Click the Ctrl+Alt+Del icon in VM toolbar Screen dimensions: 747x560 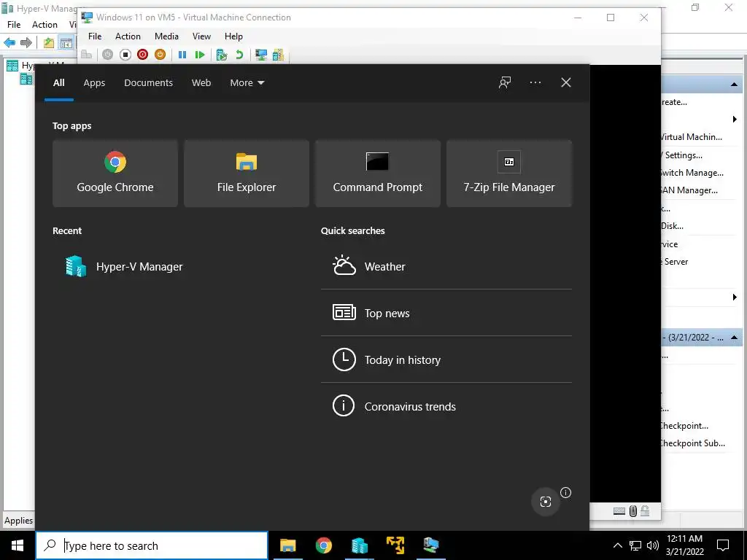(86, 55)
